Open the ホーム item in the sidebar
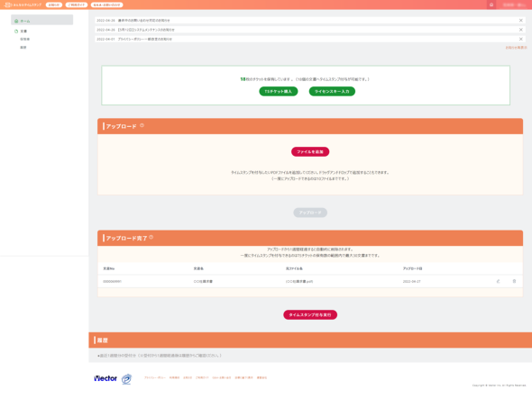Image resolution: width=532 pixels, height=408 pixels. pyautogui.click(x=42, y=20)
